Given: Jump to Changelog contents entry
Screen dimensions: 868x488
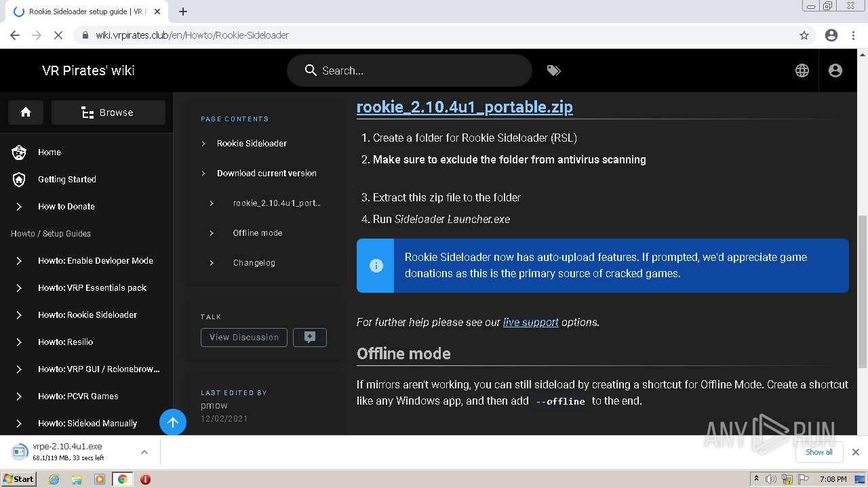Looking at the screenshot, I should point(254,262).
